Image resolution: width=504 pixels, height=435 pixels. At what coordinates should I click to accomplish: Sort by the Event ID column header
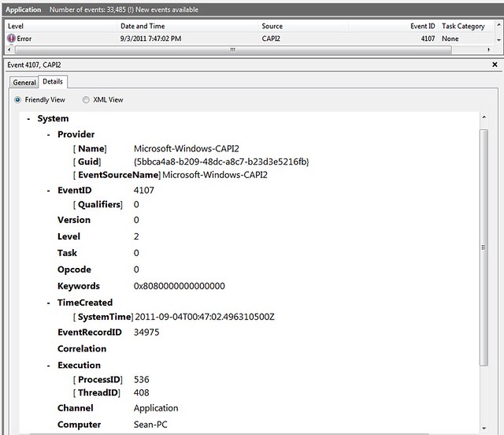pos(393,26)
